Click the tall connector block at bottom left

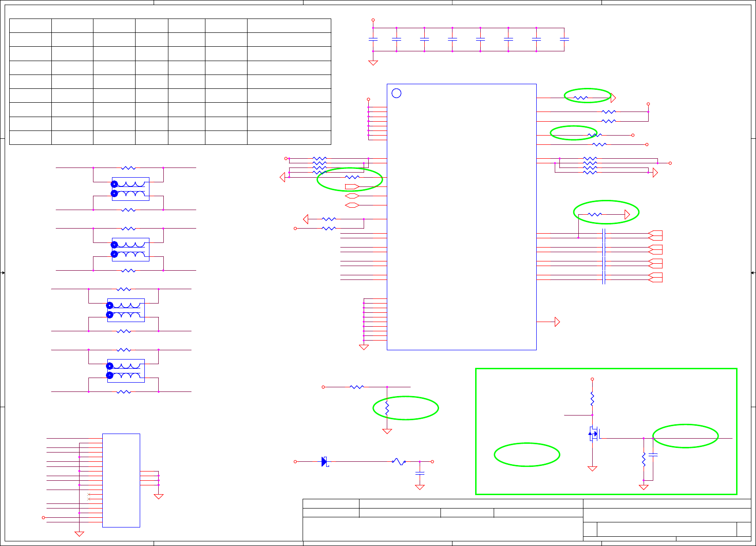pos(121,480)
